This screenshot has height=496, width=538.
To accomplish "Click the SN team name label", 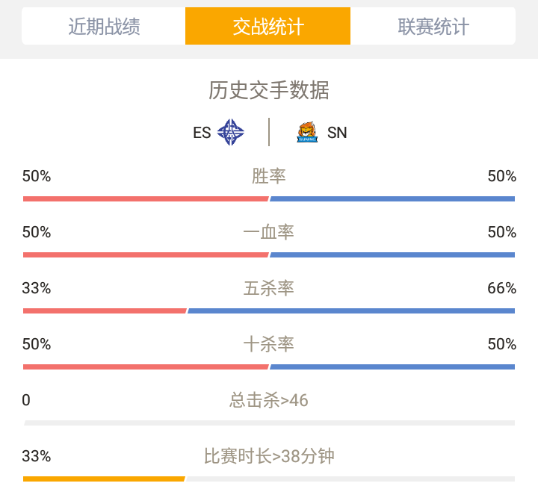I will click(x=337, y=133).
